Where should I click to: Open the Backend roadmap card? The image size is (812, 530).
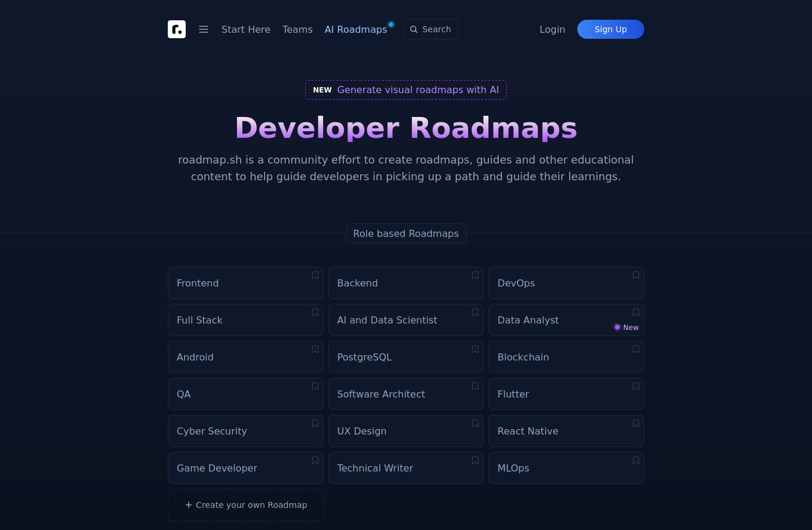(x=406, y=283)
